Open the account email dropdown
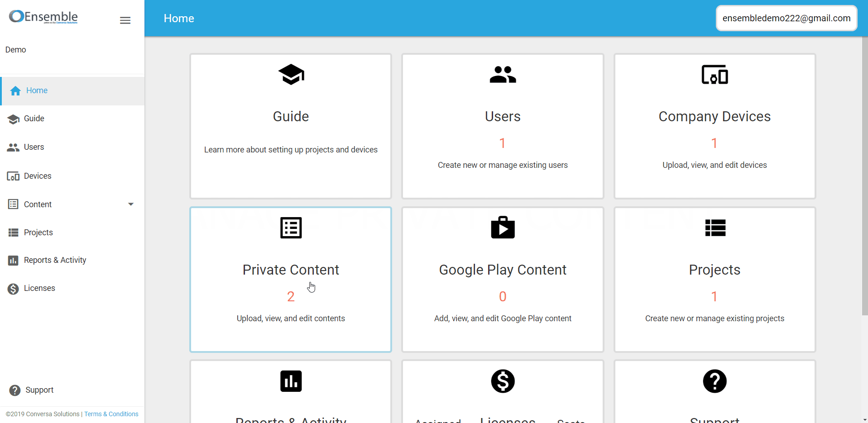Viewport: 868px width, 423px height. click(786, 18)
